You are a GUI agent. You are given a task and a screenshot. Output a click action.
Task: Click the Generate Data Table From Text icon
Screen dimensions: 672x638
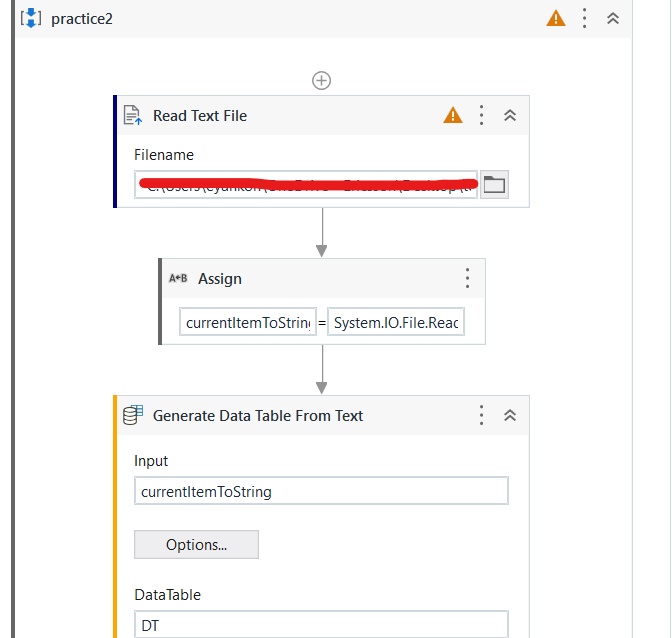tap(133, 415)
